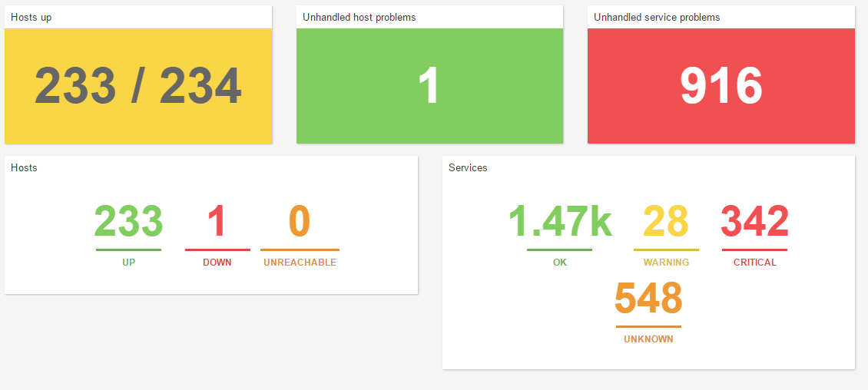Open the green Unhandled host problems count
This screenshot has width=868, height=390.
(429, 86)
